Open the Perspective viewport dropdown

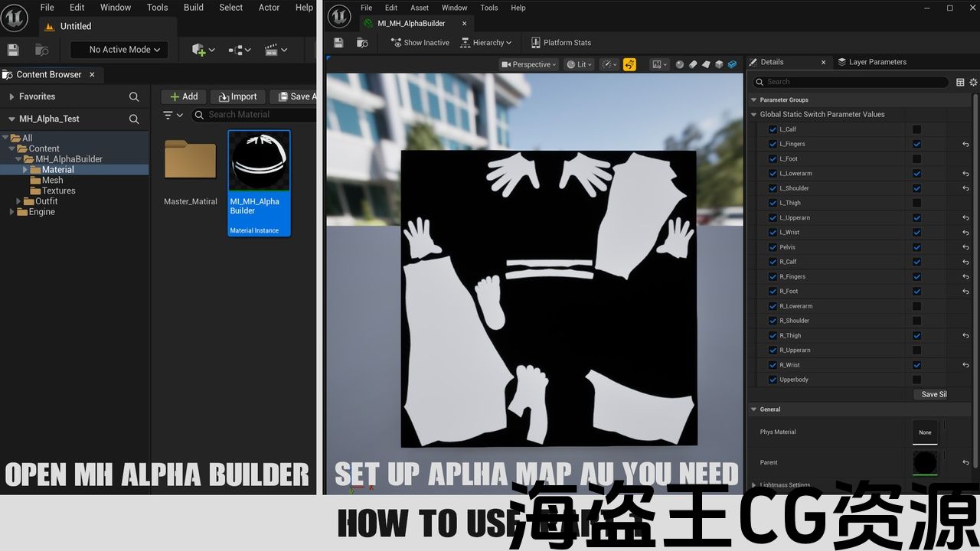point(529,64)
